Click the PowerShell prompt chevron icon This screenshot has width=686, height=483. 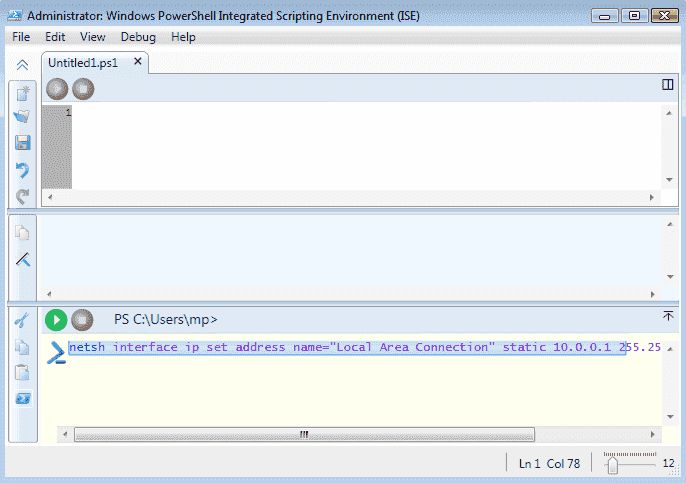tap(56, 353)
